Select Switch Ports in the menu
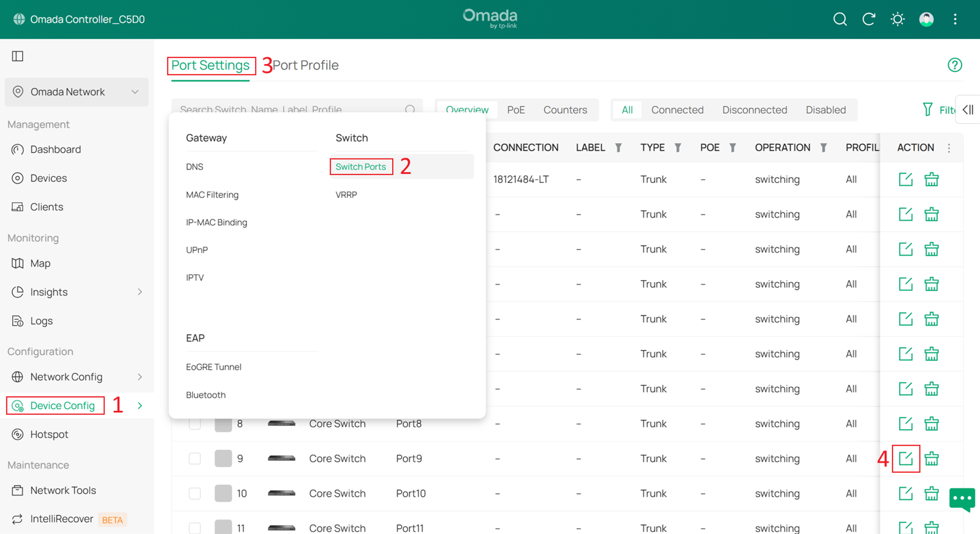The width and height of the screenshot is (980, 534). pyautogui.click(x=361, y=167)
